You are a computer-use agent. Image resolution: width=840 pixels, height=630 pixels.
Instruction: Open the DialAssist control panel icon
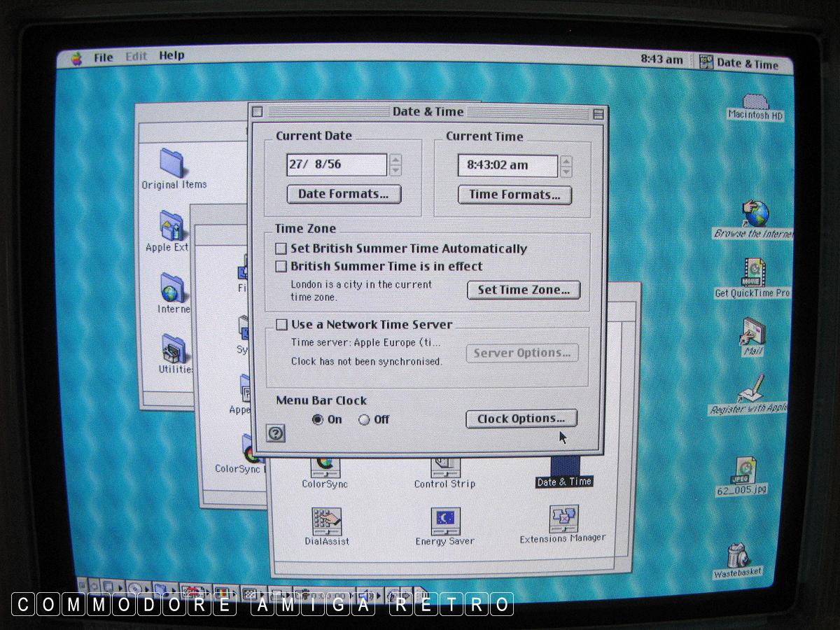326,522
